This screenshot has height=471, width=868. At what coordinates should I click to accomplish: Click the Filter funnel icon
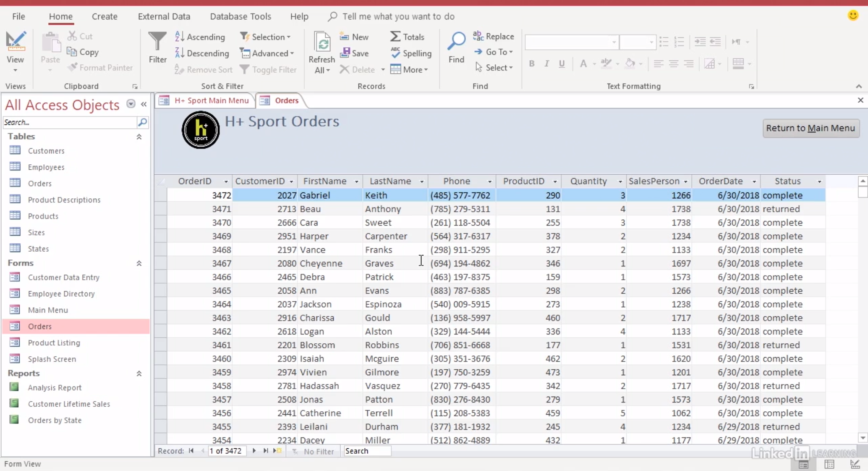157,42
